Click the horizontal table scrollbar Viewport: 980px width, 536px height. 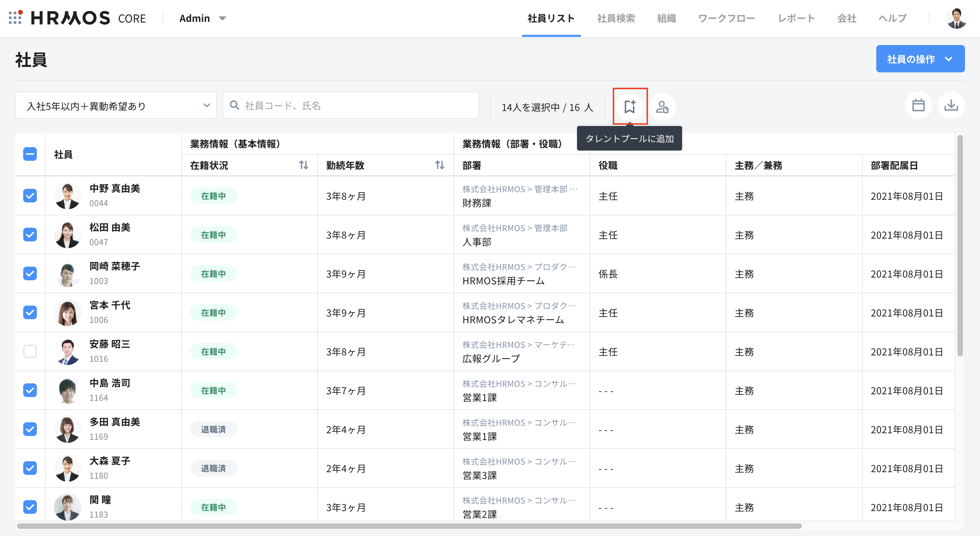pyautogui.click(x=409, y=526)
